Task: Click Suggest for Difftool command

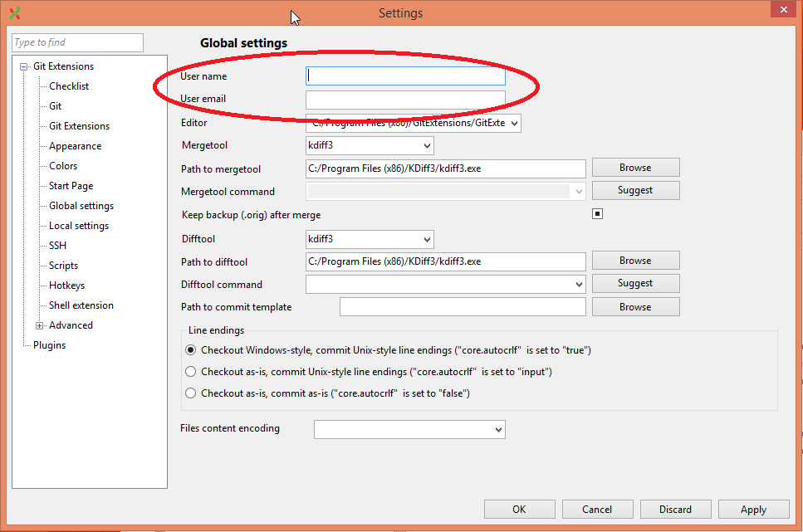Action: point(635,283)
